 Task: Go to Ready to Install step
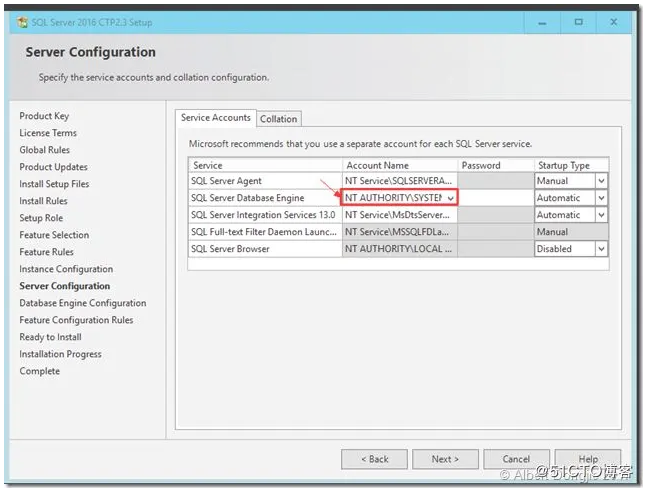(50, 337)
